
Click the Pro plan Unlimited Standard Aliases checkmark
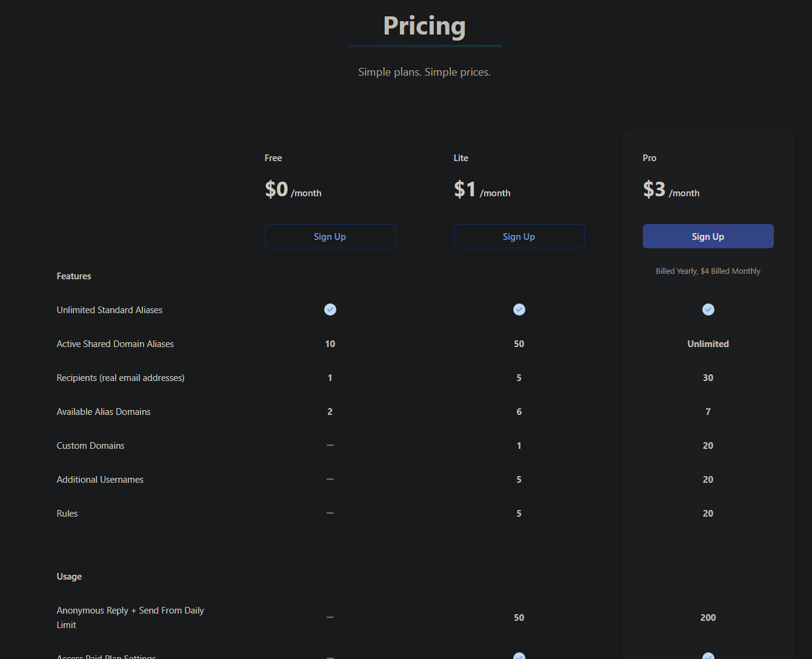coord(708,310)
